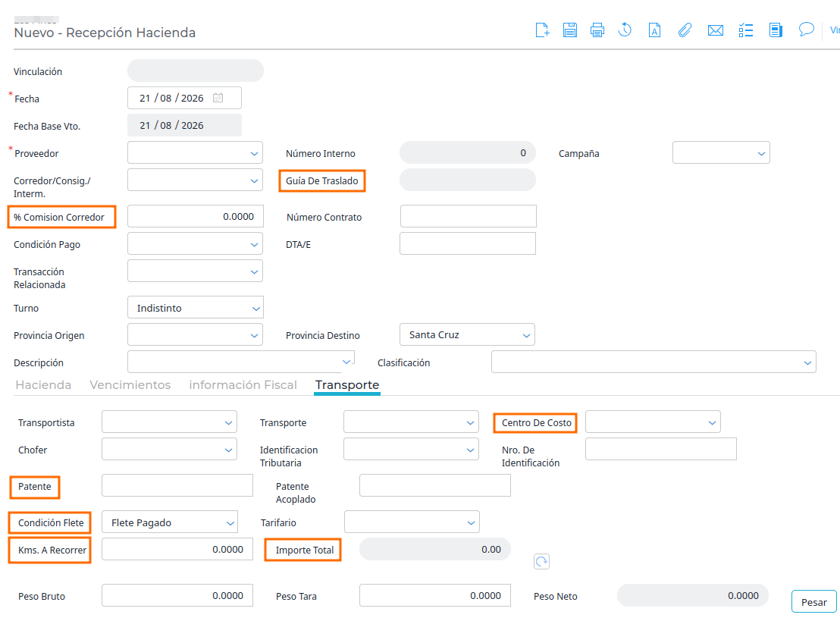The height and width of the screenshot is (621, 840).
Task: Switch to the Vencimientos tab
Action: point(130,384)
